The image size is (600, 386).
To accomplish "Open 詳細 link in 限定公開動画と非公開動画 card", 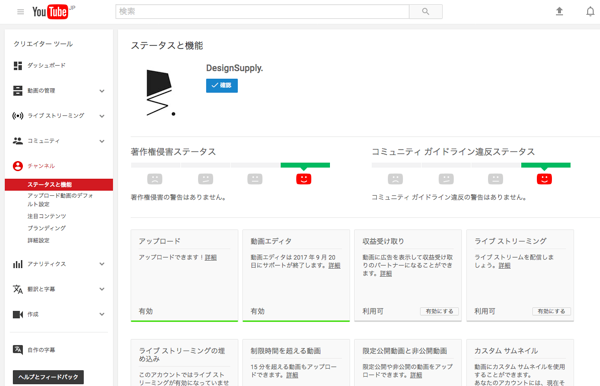I will [416, 375].
